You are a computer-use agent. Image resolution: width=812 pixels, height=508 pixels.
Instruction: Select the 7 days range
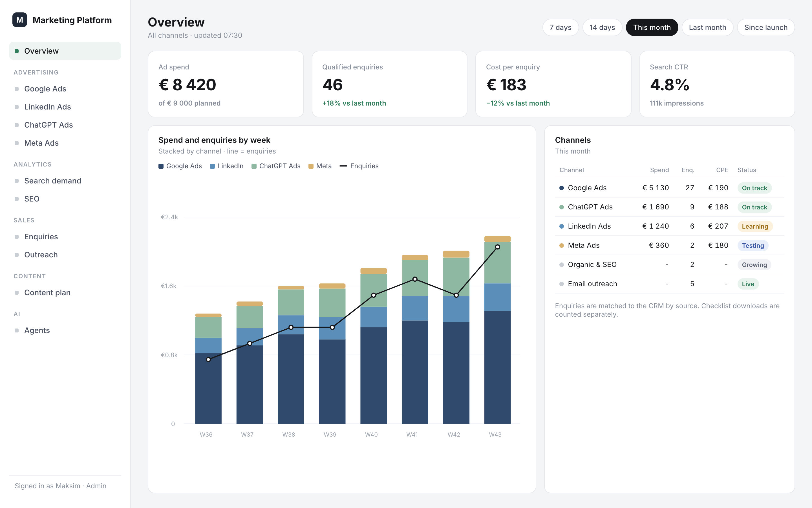[x=560, y=28]
